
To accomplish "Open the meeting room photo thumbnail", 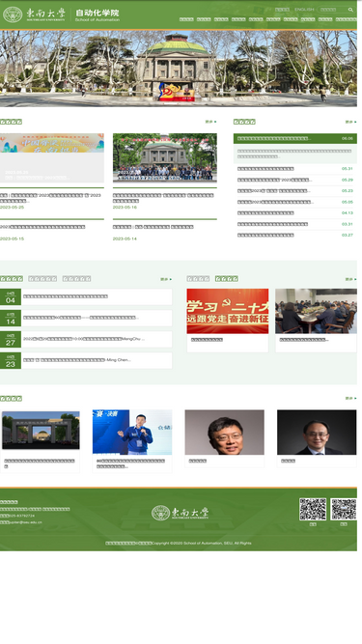I will (316, 311).
